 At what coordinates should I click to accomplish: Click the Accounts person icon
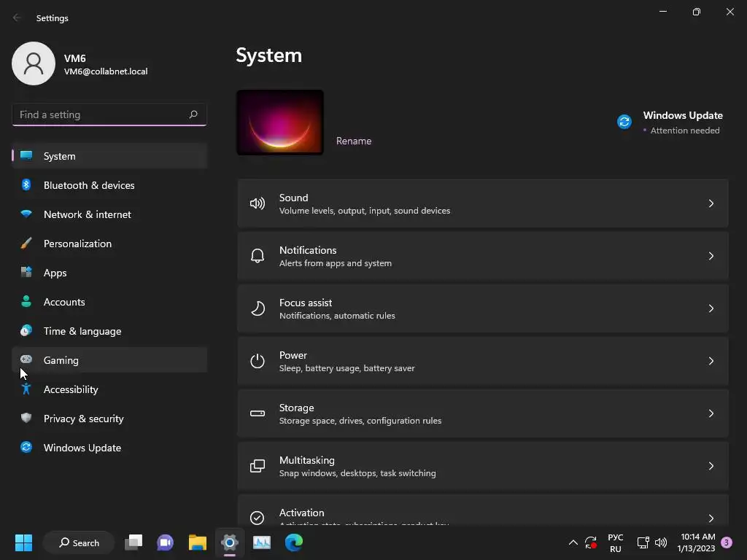coord(26,301)
